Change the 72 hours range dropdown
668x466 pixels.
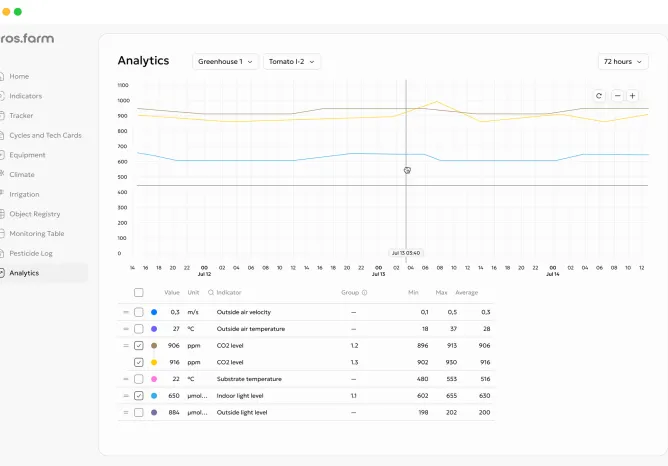point(623,61)
